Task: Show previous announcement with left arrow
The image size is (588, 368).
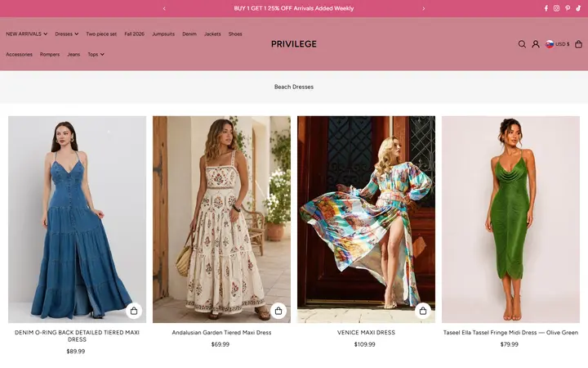Action: (x=164, y=8)
